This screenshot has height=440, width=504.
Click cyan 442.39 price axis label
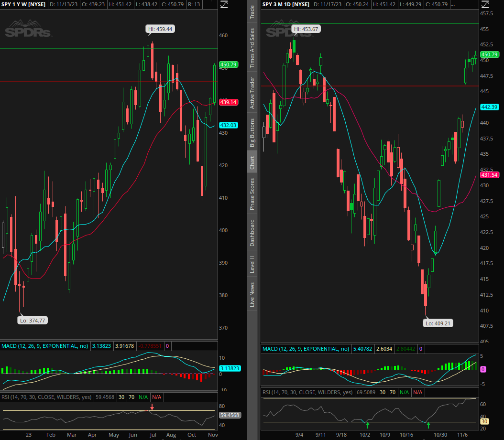(x=490, y=107)
